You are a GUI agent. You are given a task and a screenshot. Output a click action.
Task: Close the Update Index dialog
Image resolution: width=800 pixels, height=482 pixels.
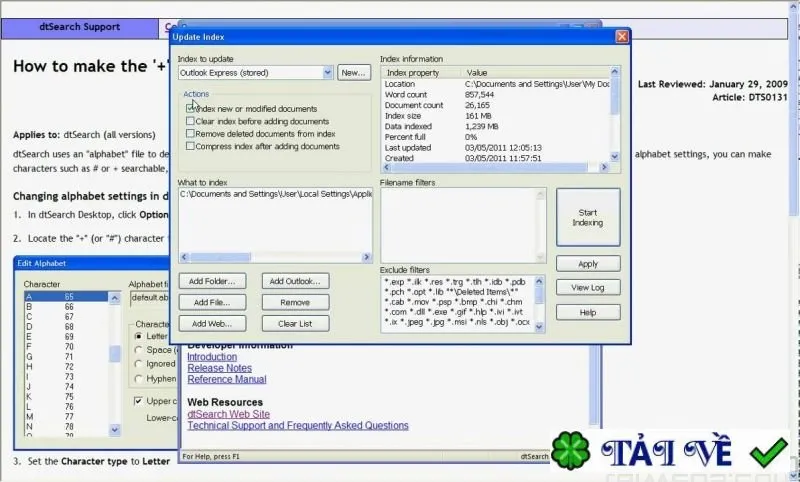point(621,37)
